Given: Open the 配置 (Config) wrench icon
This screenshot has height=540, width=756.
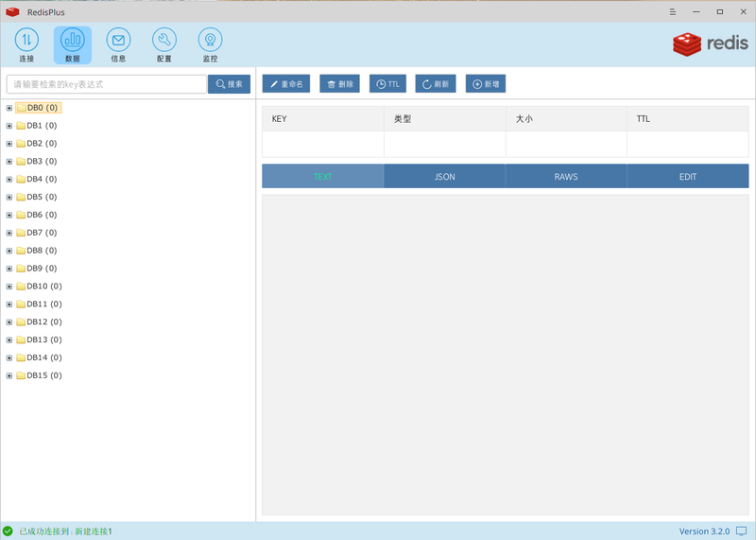Looking at the screenshot, I should (x=164, y=40).
